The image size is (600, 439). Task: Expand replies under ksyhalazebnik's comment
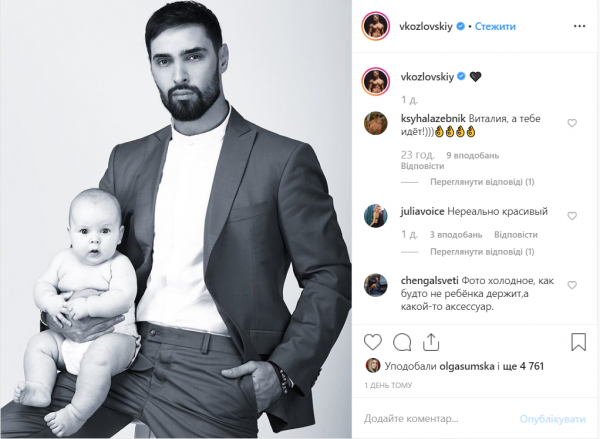click(x=482, y=182)
